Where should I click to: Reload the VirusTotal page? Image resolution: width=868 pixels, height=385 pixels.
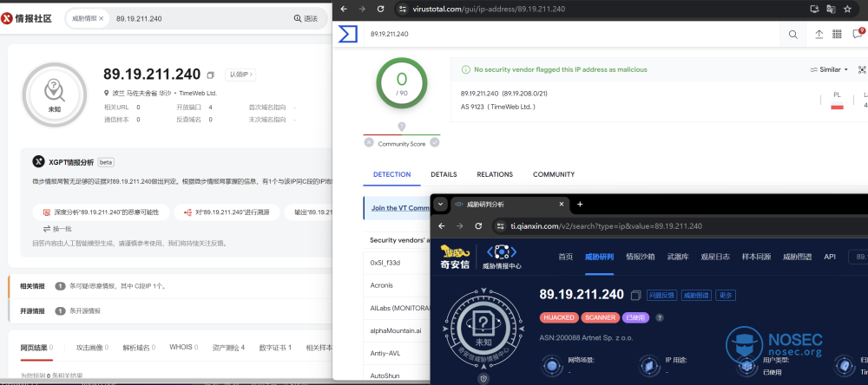point(380,9)
